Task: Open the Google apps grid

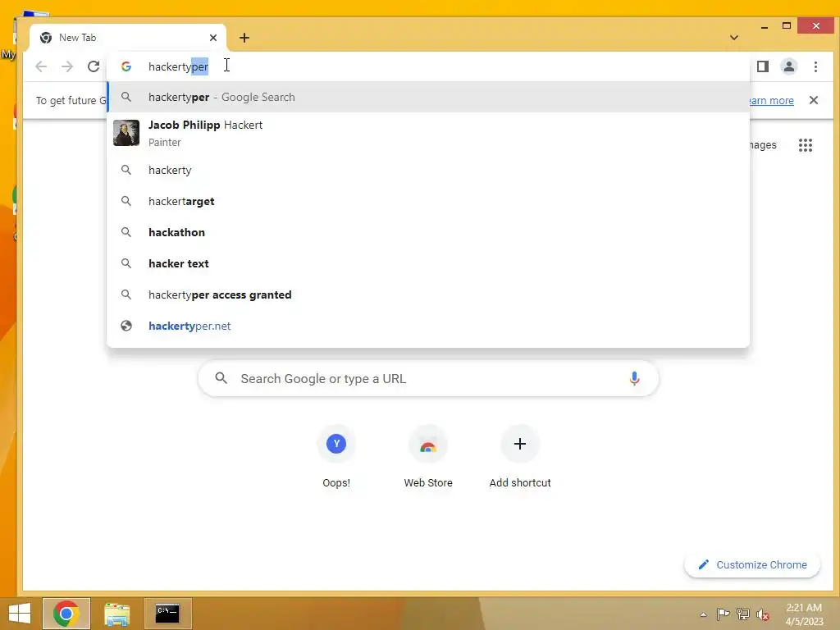Action: pos(806,145)
